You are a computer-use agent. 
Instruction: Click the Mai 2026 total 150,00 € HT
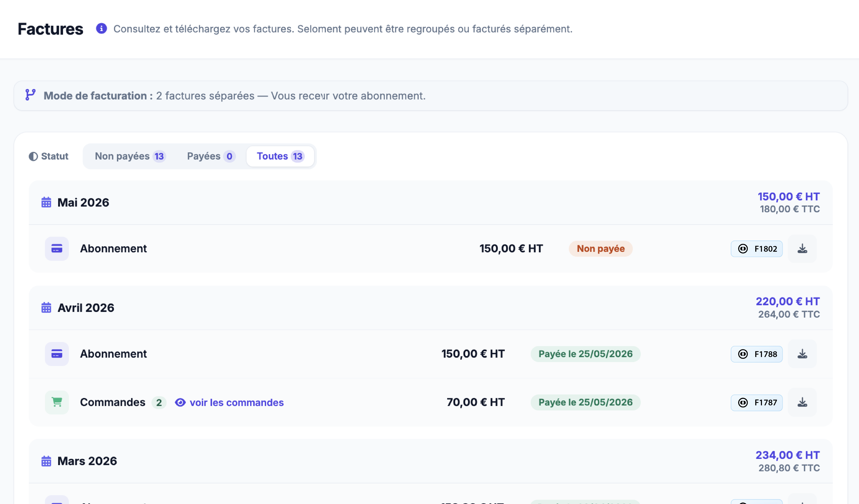pyautogui.click(x=789, y=196)
